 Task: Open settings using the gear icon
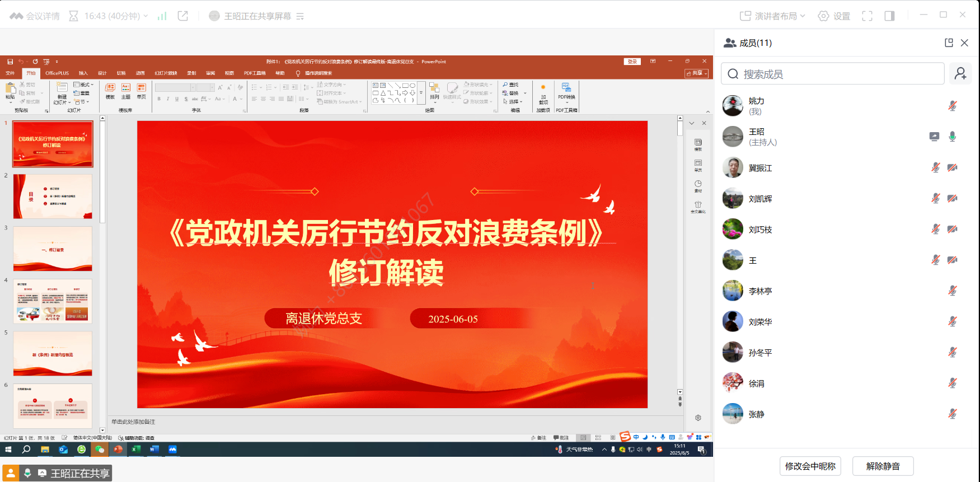click(x=834, y=16)
